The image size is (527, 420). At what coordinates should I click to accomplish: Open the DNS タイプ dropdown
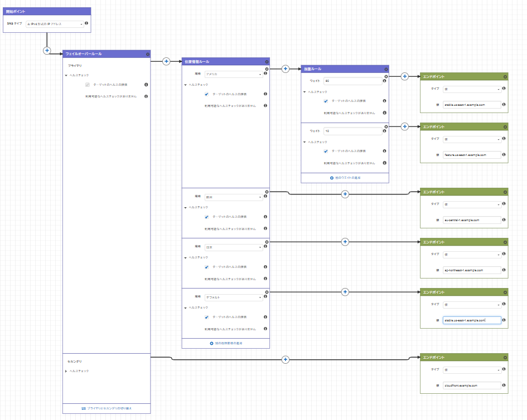coord(55,24)
